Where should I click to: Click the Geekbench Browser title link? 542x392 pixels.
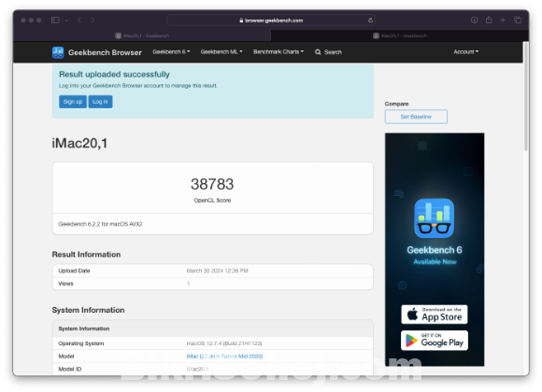105,52
